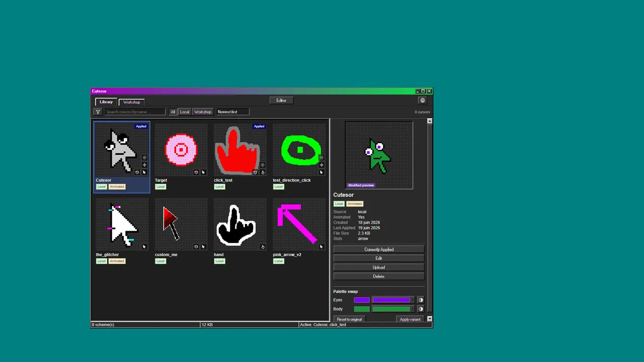
Task: Click target badge icon on test_direction_click card
Action: (x=321, y=158)
